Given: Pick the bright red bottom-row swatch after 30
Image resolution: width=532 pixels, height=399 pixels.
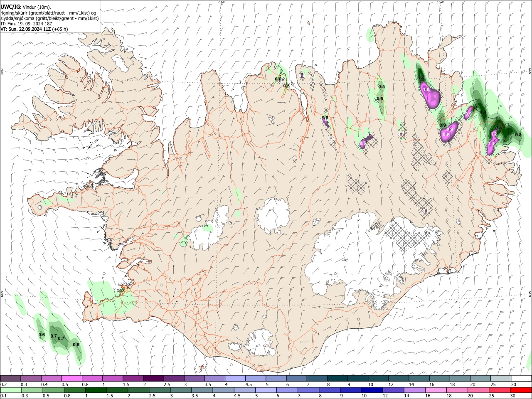Looking at the screenshot, I should pyautogui.click(x=520, y=390).
